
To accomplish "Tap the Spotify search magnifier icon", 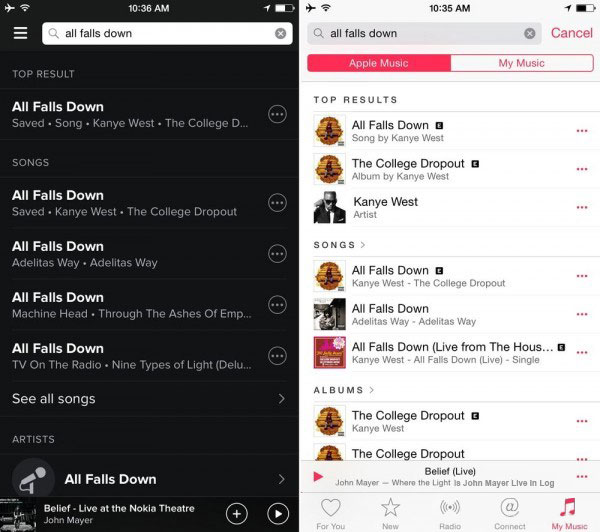I will pos(54,33).
